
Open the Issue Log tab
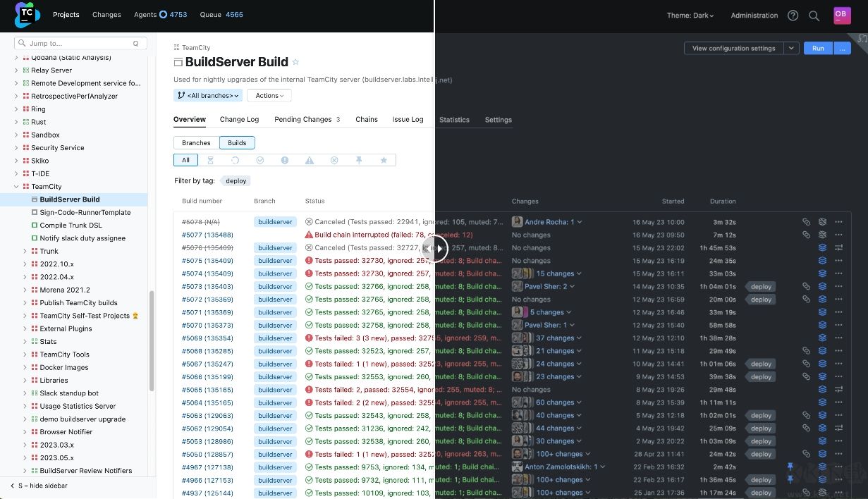click(x=408, y=119)
